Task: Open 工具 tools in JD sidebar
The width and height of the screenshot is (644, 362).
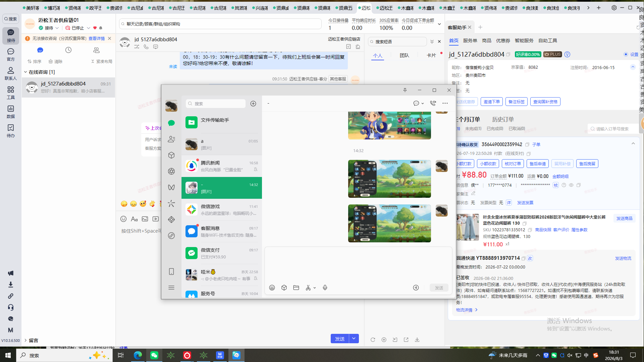Action: pyautogui.click(x=11, y=93)
